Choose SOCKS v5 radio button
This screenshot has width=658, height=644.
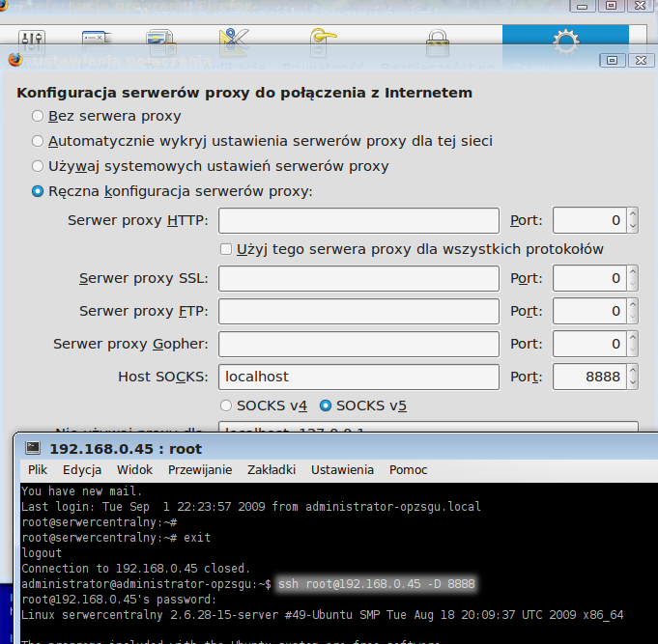pos(326,406)
